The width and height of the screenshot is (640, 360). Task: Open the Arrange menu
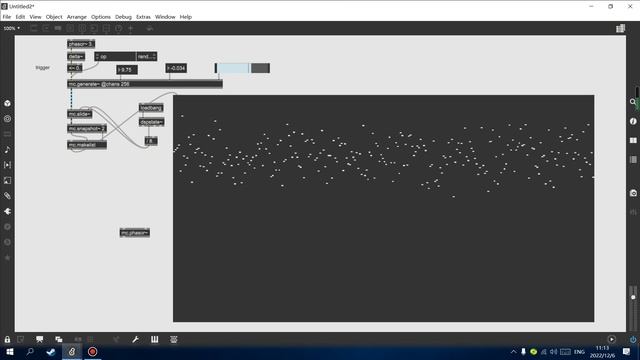pyautogui.click(x=77, y=17)
